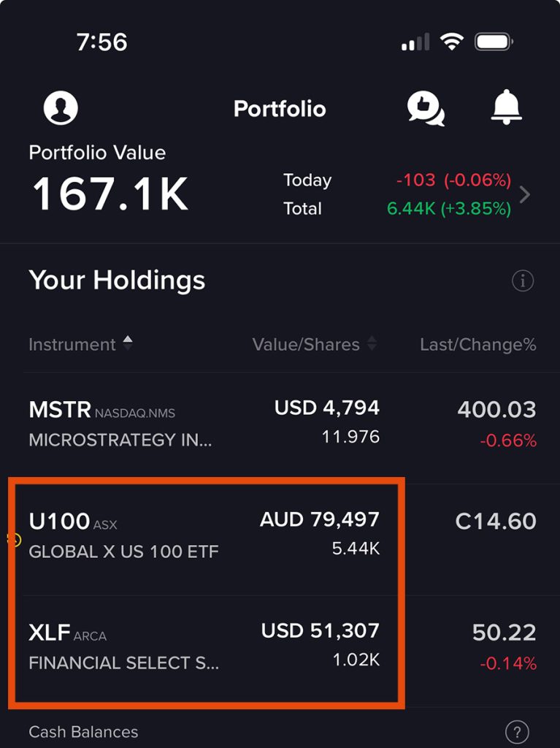The image size is (560, 748).
Task: Tap the small yellow marker beside U100
Action: pos(15,540)
